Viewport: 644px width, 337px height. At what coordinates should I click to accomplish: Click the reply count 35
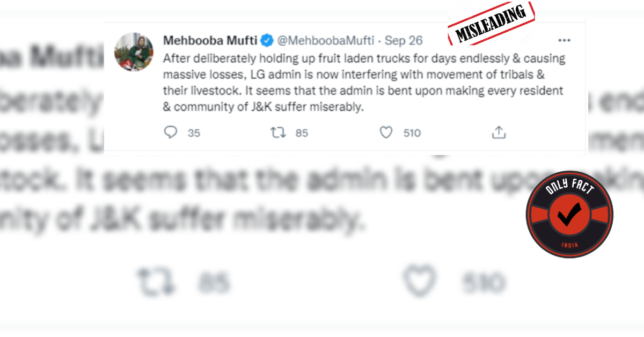[194, 133]
